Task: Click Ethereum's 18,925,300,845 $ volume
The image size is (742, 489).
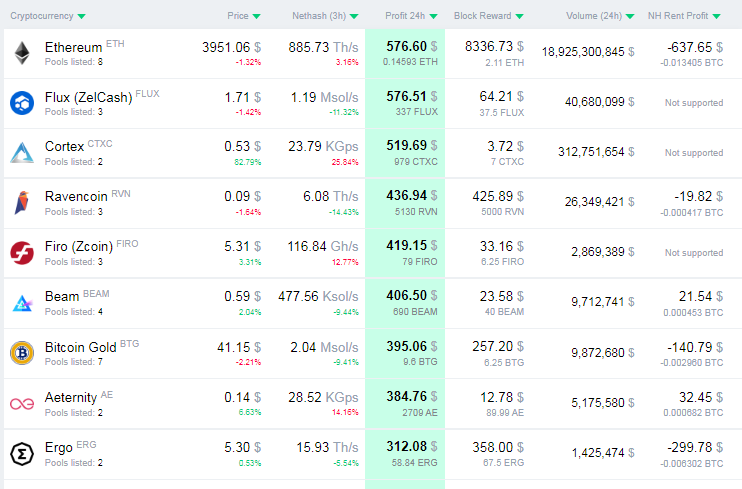Action: [x=588, y=52]
